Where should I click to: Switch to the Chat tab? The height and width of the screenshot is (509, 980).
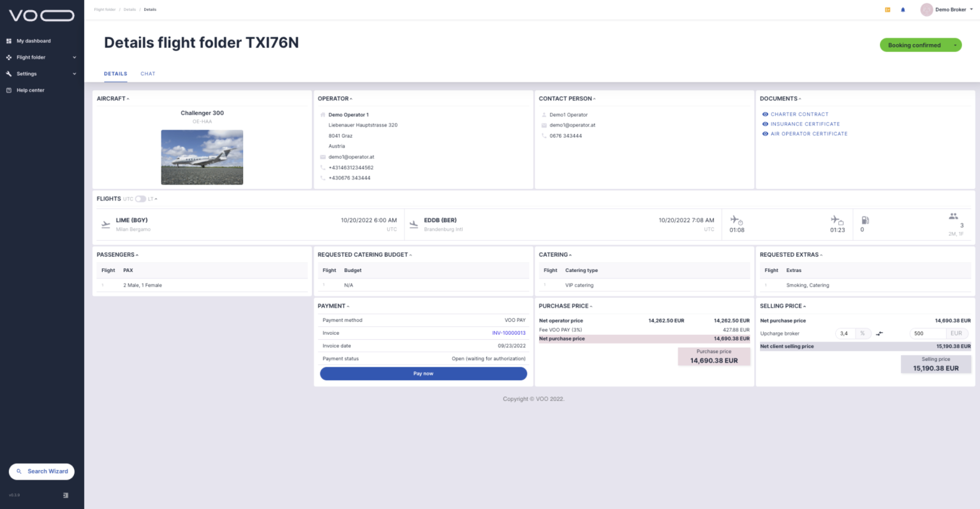tap(147, 73)
